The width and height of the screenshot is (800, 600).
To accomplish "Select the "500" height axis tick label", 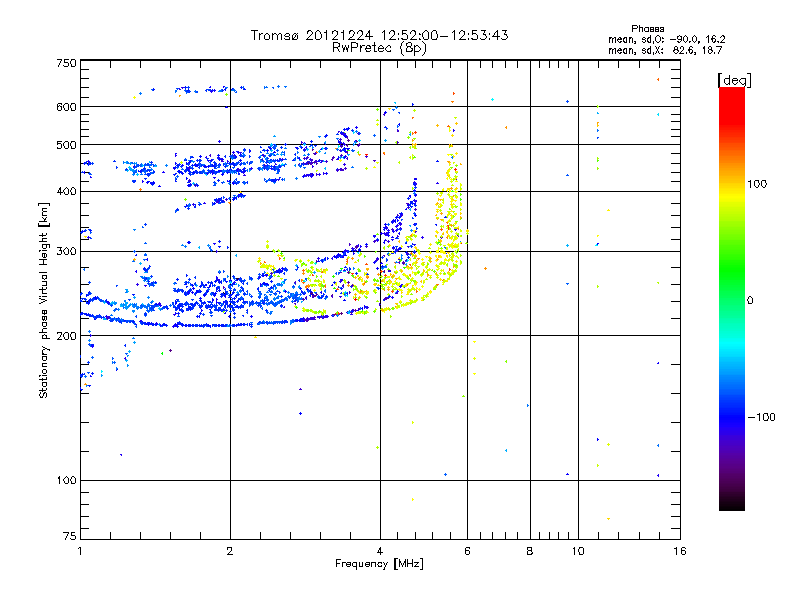I will 66,145.
